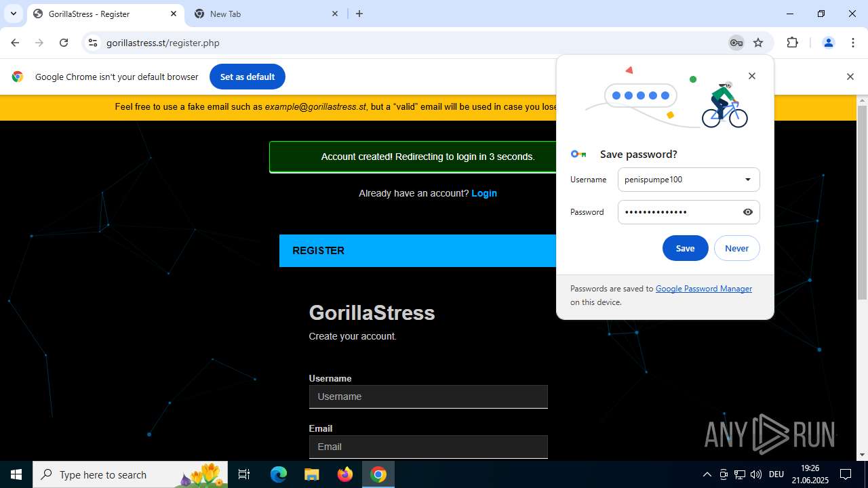The image size is (868, 488).
Task: Open File Explorer from taskbar
Action: (312, 474)
